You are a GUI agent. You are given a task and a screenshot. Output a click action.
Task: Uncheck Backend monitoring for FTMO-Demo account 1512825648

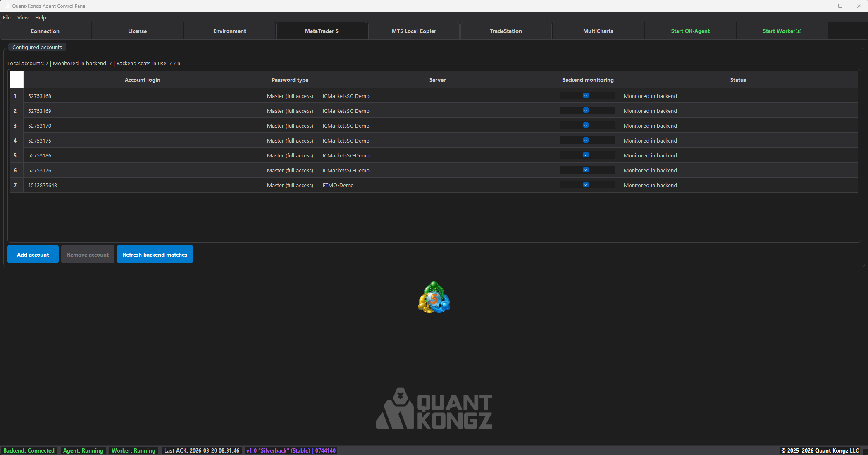pyautogui.click(x=586, y=185)
